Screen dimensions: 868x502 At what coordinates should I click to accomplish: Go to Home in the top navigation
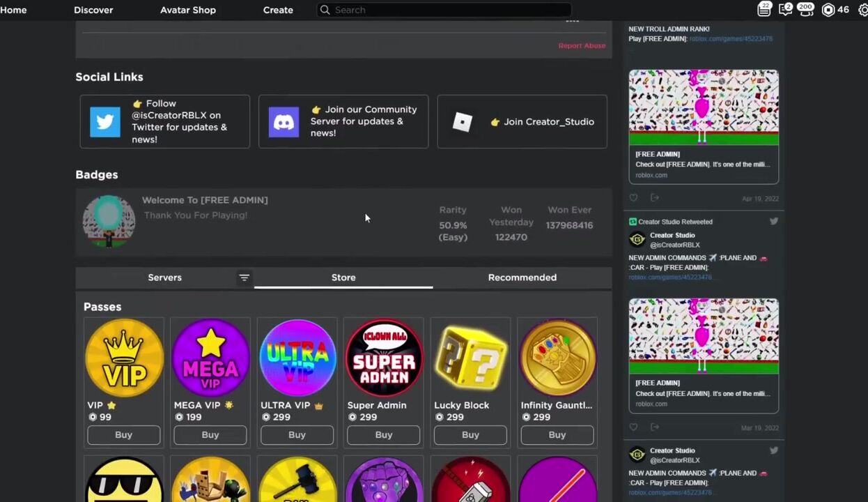[x=13, y=10]
